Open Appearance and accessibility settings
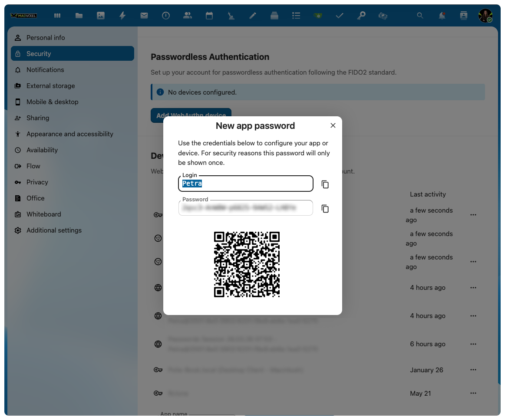This screenshot has height=420, width=505. point(69,134)
